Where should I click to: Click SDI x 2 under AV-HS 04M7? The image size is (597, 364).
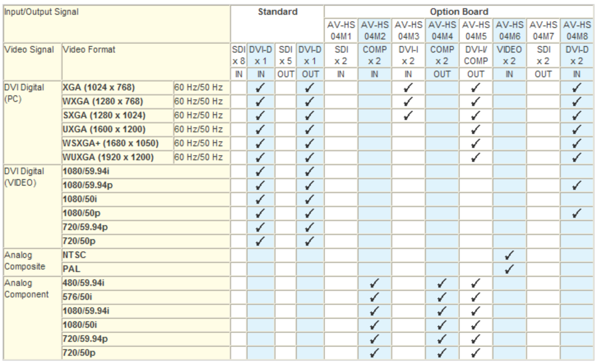543,55
